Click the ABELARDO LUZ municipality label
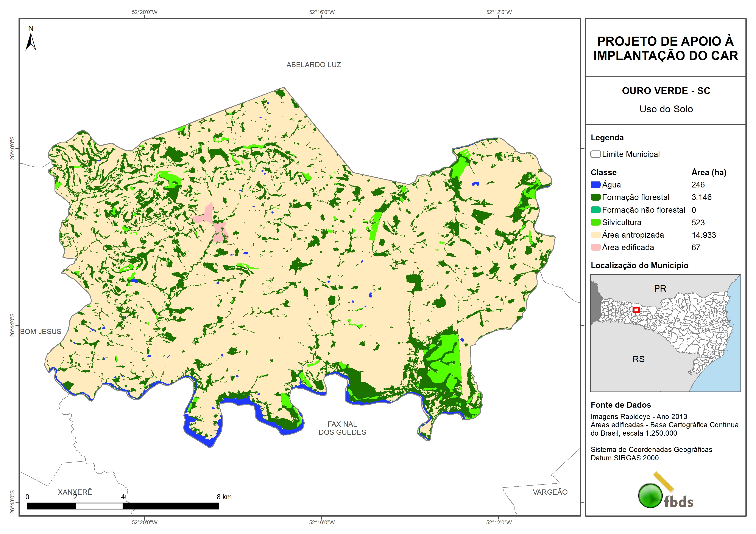The image size is (756, 534). (x=313, y=65)
